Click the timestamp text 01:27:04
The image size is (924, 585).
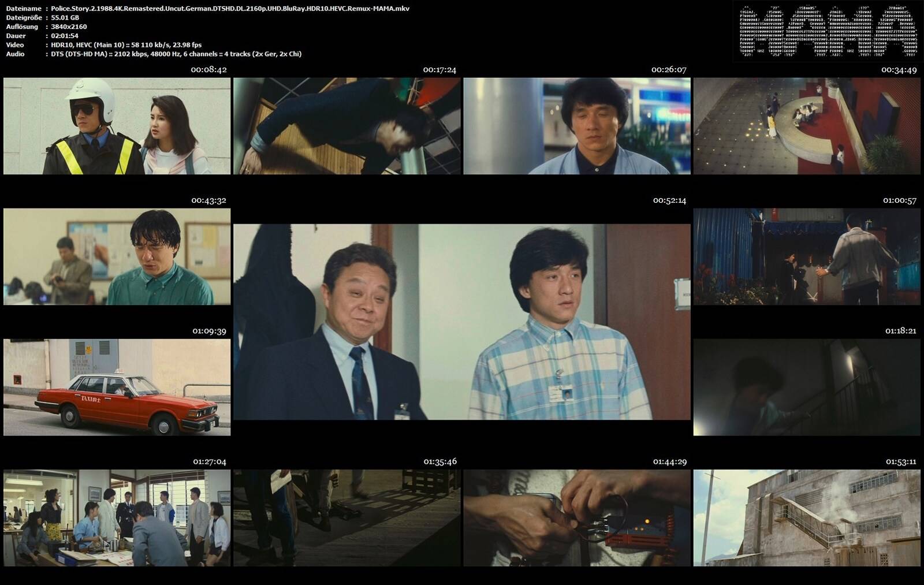click(x=210, y=461)
